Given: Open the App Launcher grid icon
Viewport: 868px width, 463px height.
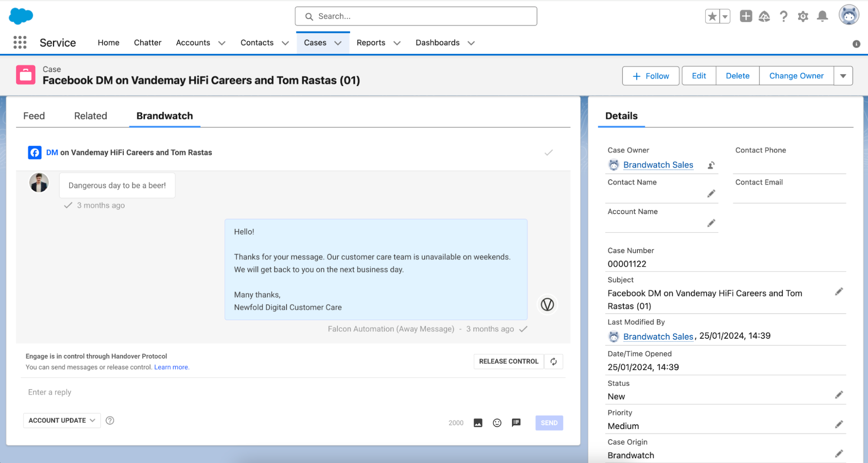Looking at the screenshot, I should (20, 43).
